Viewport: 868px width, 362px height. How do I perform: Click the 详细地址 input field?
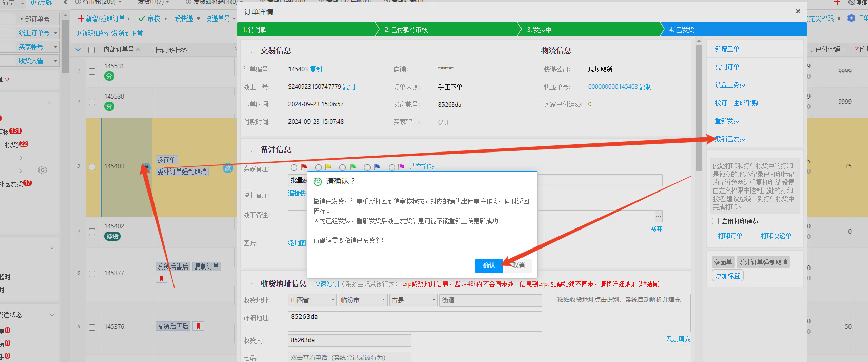point(415,321)
